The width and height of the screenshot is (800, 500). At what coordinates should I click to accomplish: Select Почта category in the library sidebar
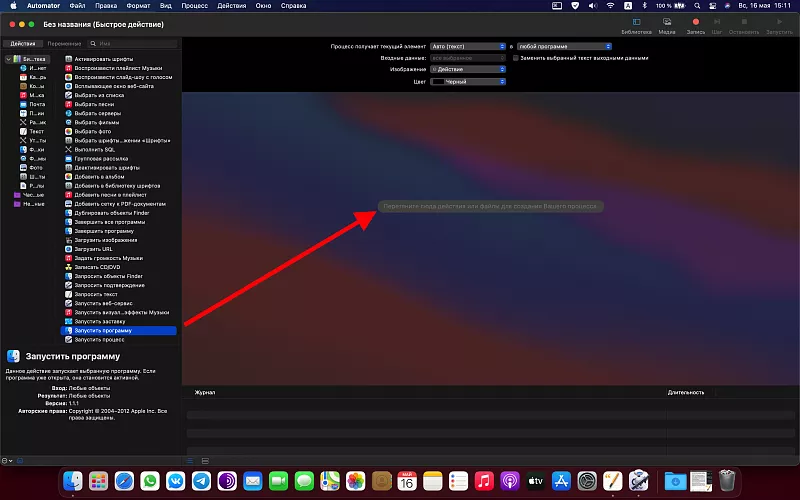coord(36,104)
